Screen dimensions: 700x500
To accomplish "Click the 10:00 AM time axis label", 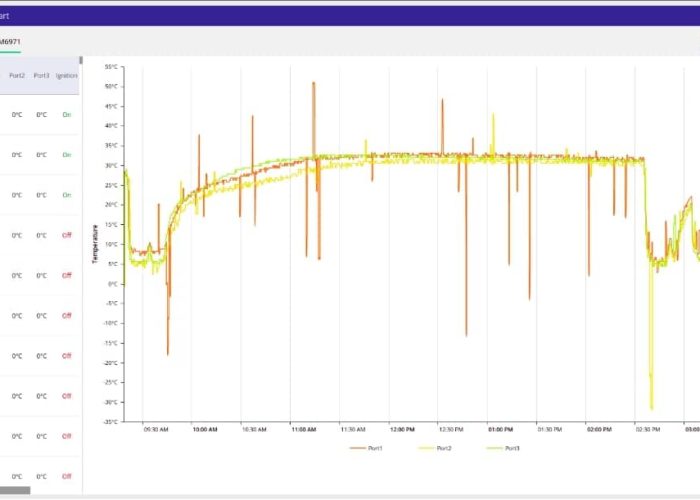I will click(x=205, y=430).
